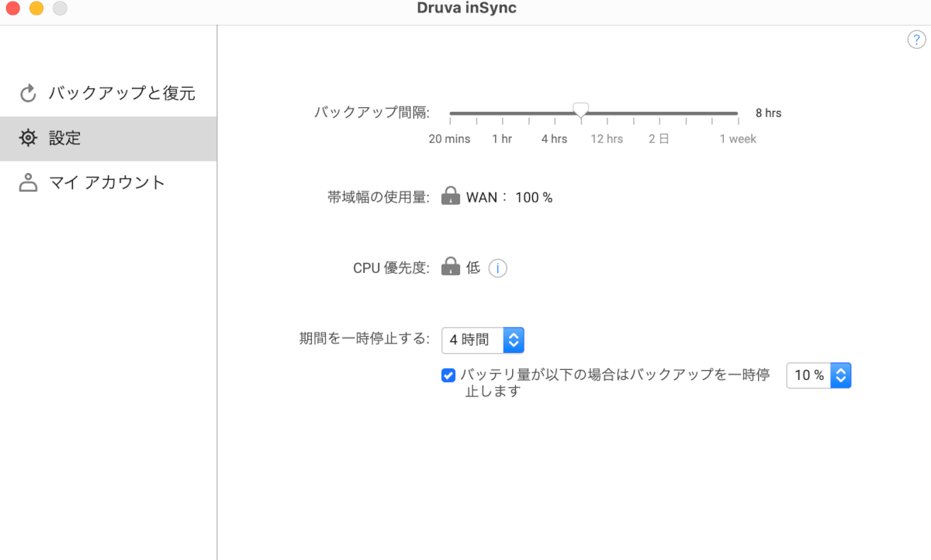This screenshot has height=560, width=931.
Task: Click the yellow minimize window button
Action: [x=36, y=9]
